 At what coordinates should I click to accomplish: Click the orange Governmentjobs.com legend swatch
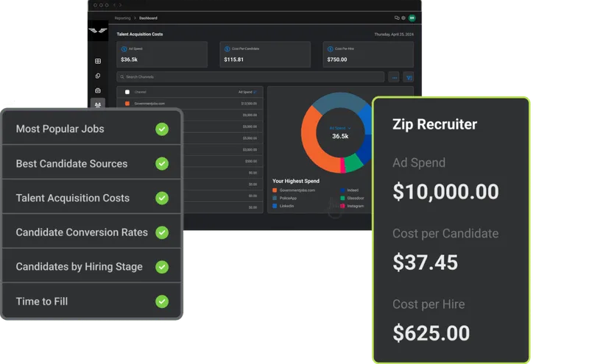(x=275, y=190)
